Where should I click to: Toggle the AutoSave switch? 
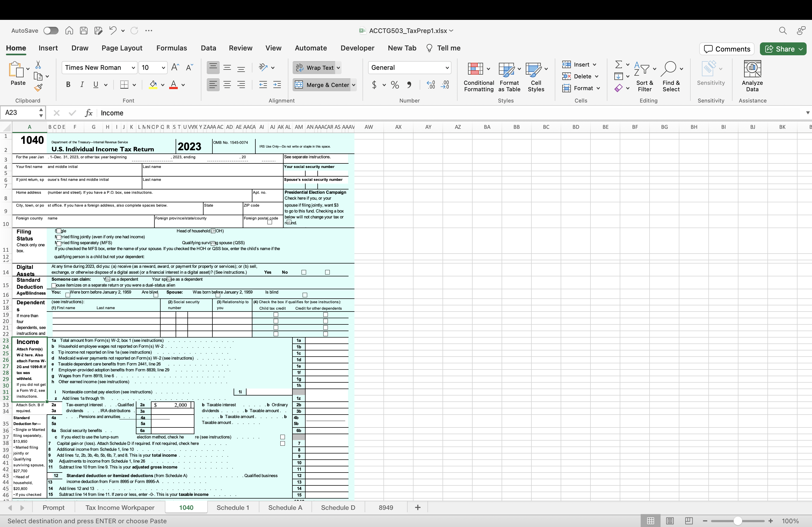pos(51,31)
